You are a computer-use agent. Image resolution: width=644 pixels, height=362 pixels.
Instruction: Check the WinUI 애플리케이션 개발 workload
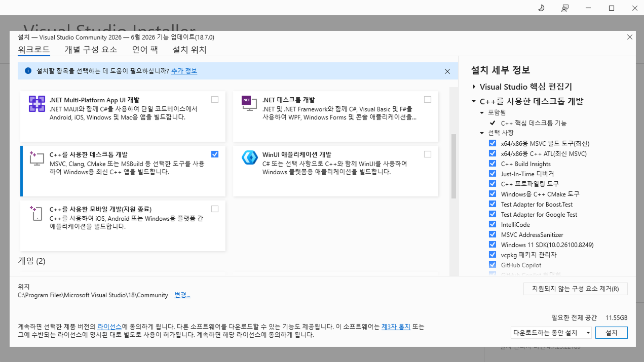pos(428,154)
